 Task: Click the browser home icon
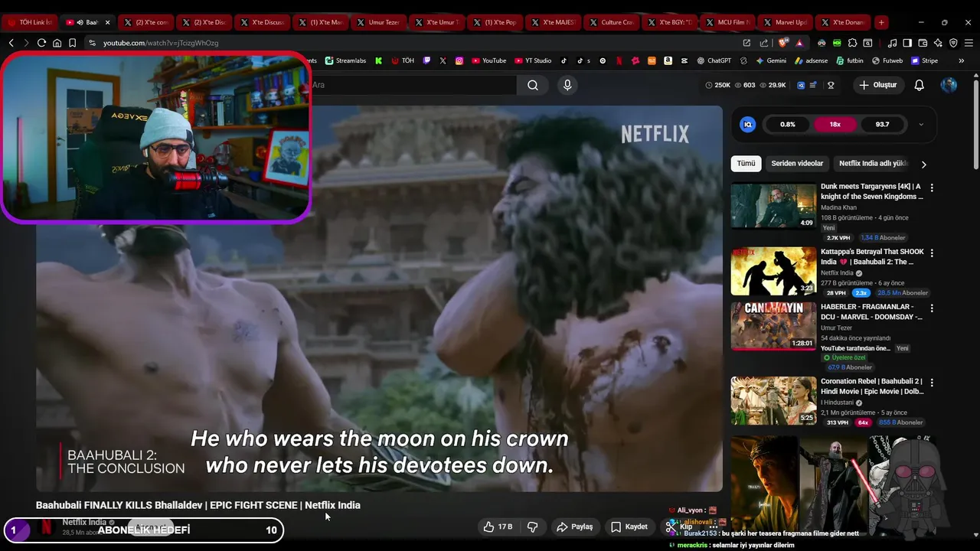[x=57, y=43]
